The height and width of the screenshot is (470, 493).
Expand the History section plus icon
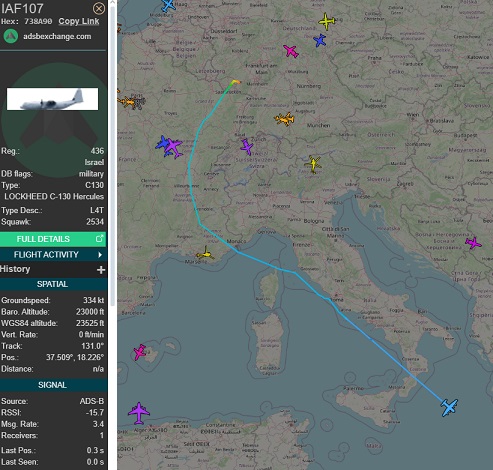tap(101, 270)
